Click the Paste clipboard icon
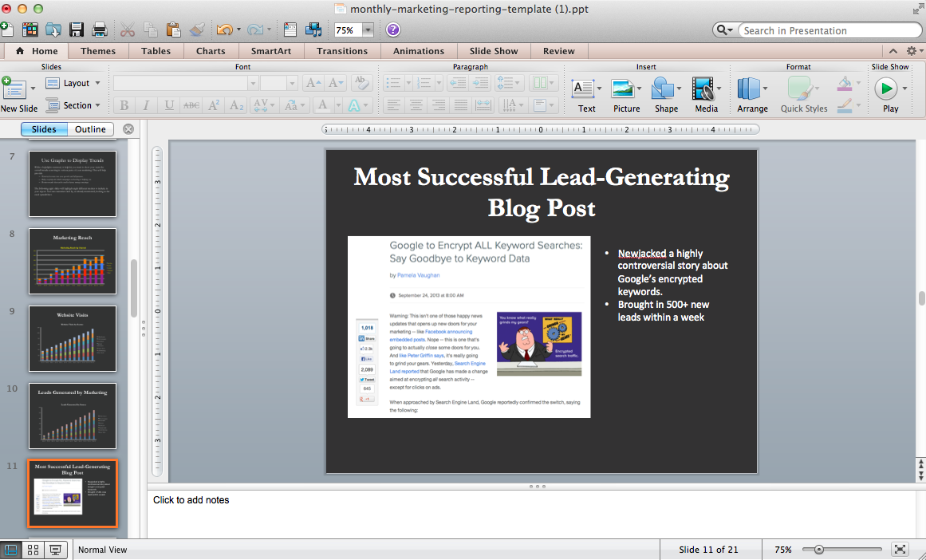Screen dimensions: 926x560 (x=174, y=30)
